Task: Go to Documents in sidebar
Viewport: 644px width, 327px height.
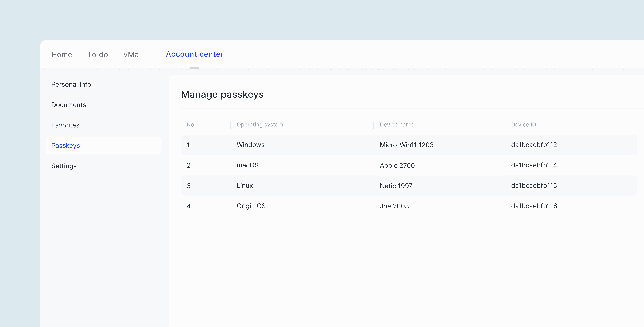Action: pyautogui.click(x=69, y=105)
